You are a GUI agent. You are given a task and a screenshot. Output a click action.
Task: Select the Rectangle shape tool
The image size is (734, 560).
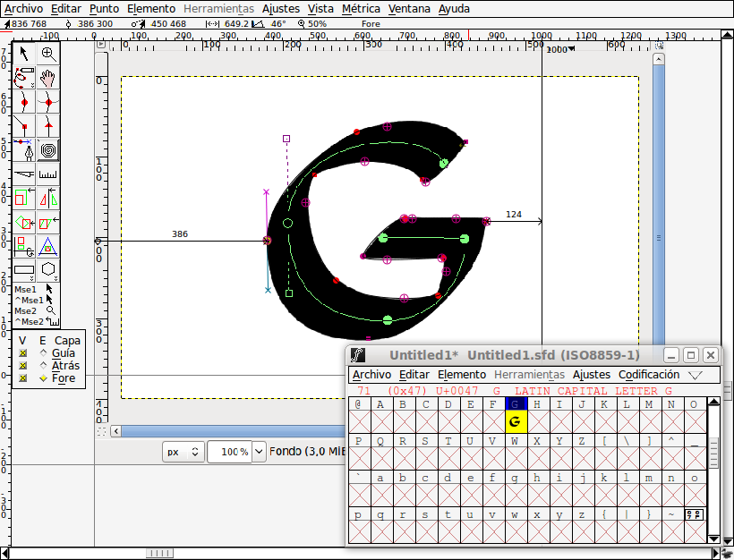click(24, 271)
